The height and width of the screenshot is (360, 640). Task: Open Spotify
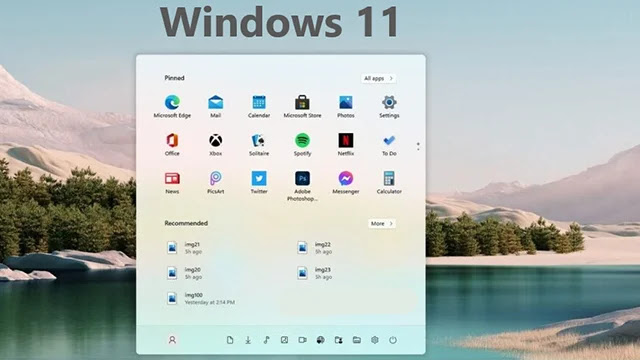[302, 144]
